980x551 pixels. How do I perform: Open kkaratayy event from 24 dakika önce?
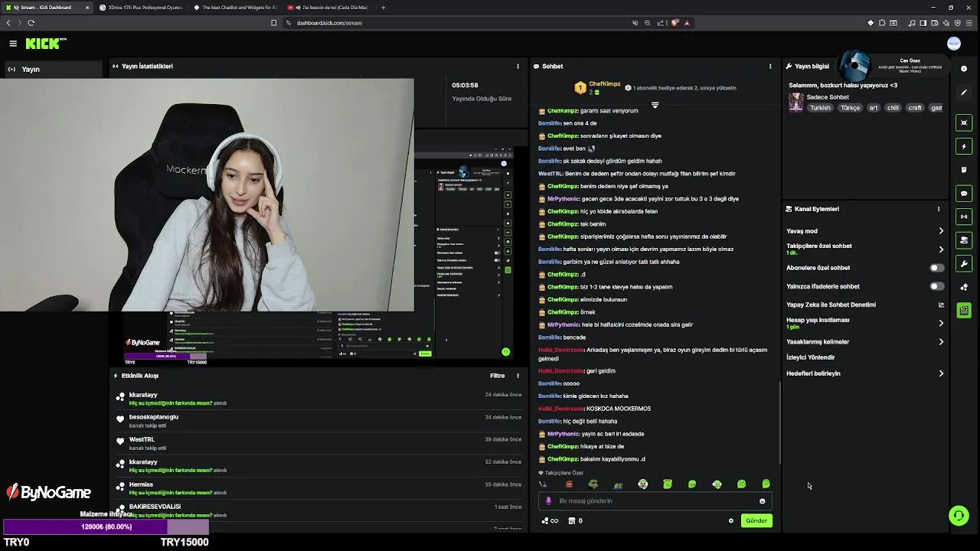coord(317,399)
